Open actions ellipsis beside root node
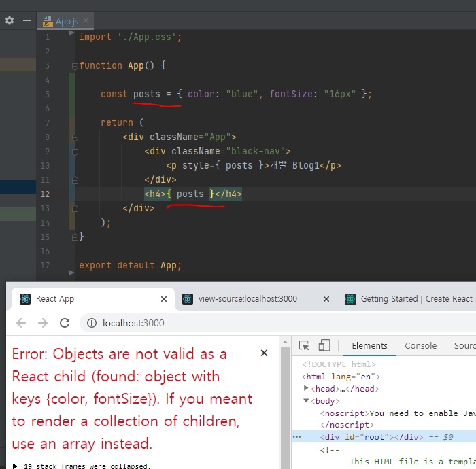The width and height of the screenshot is (476, 469). pos(296,437)
